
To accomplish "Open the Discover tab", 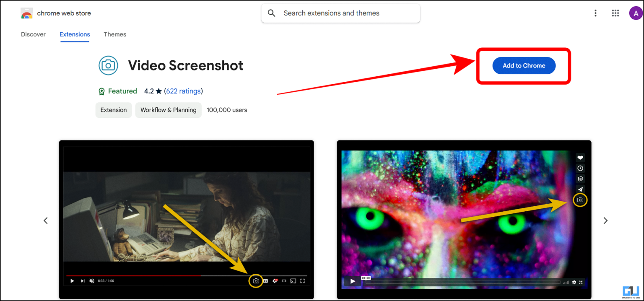I will (x=33, y=34).
